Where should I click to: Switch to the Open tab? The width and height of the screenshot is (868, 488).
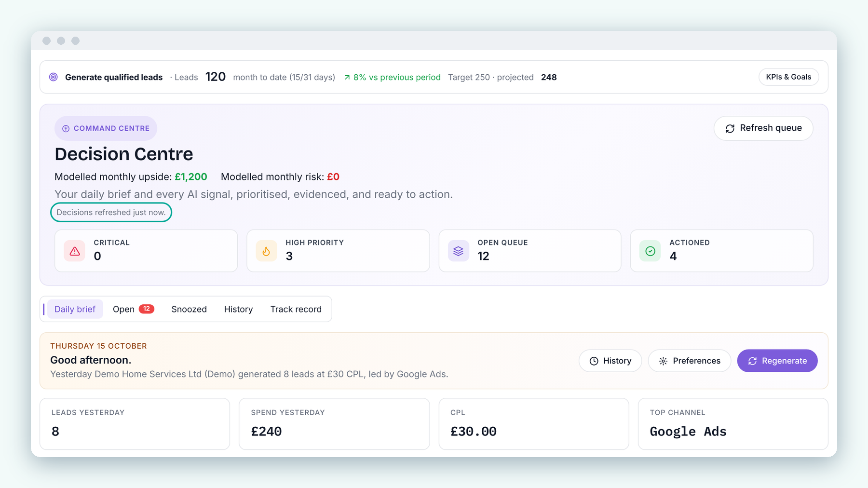coord(133,309)
